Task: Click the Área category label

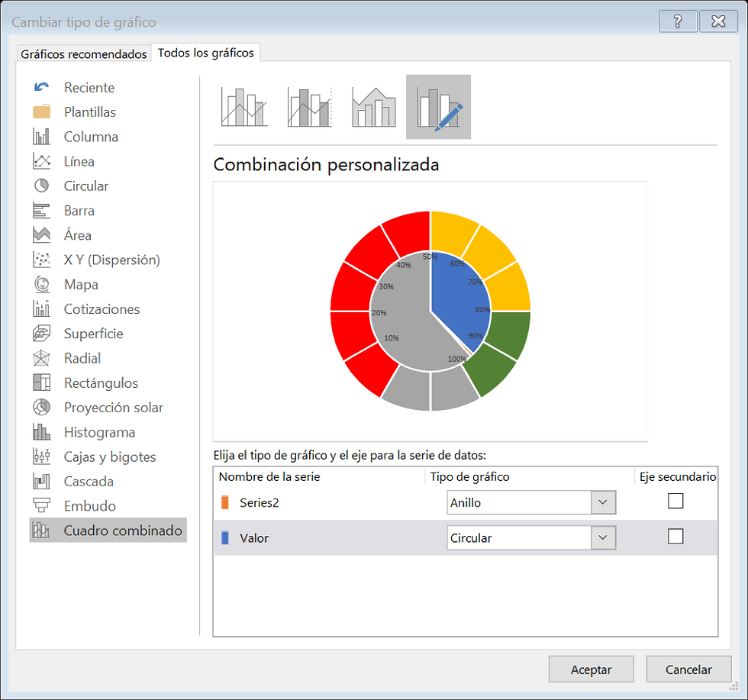Action: (78, 235)
